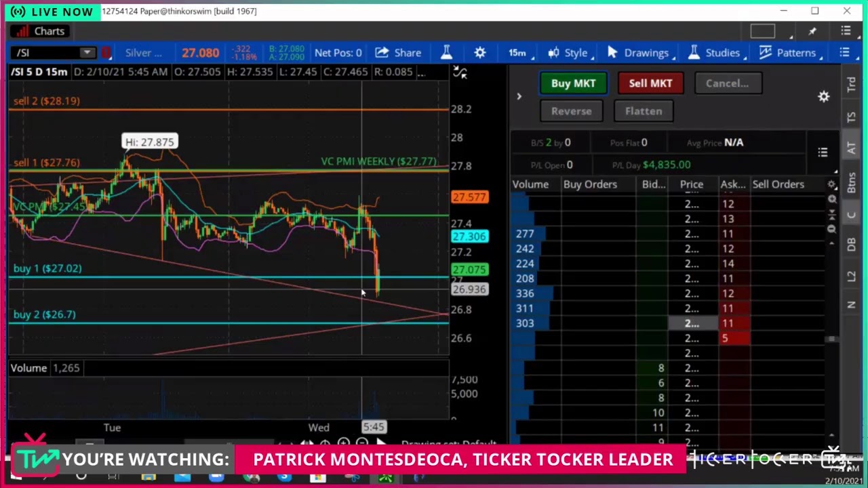The height and width of the screenshot is (488, 868).
Task: Click the 5:45 time axis marker
Action: [x=373, y=427]
